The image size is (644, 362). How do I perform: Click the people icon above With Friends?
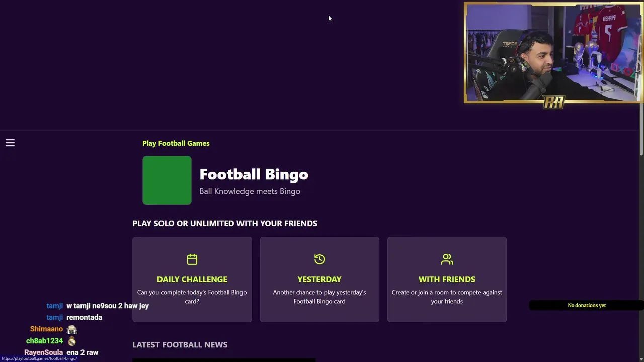tap(447, 259)
